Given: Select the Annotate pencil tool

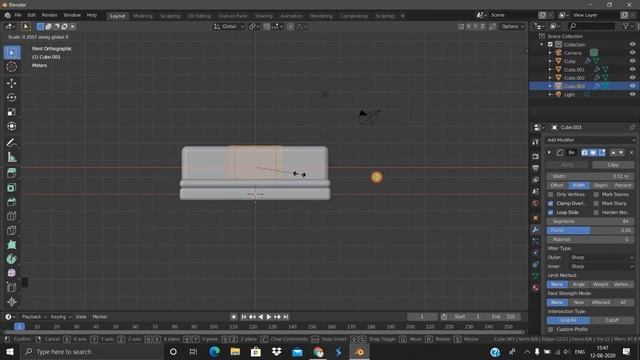Looking at the screenshot, I should (12, 142).
